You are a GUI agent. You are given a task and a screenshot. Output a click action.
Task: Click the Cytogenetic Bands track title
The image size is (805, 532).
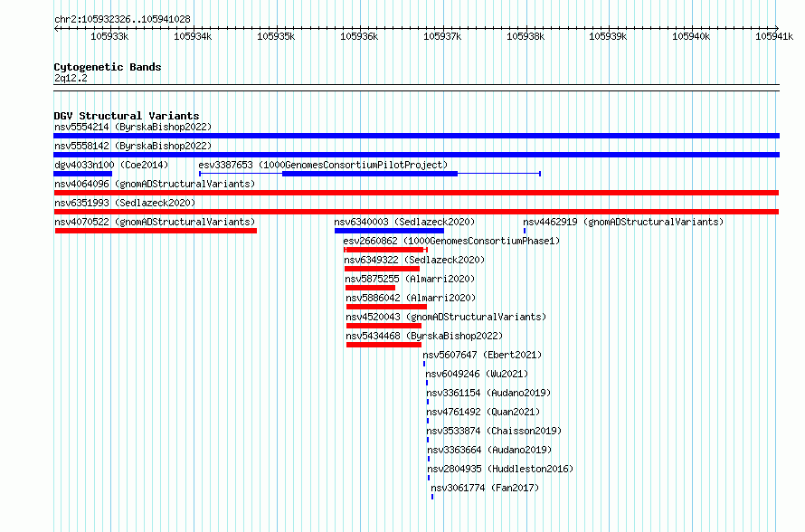(x=108, y=67)
